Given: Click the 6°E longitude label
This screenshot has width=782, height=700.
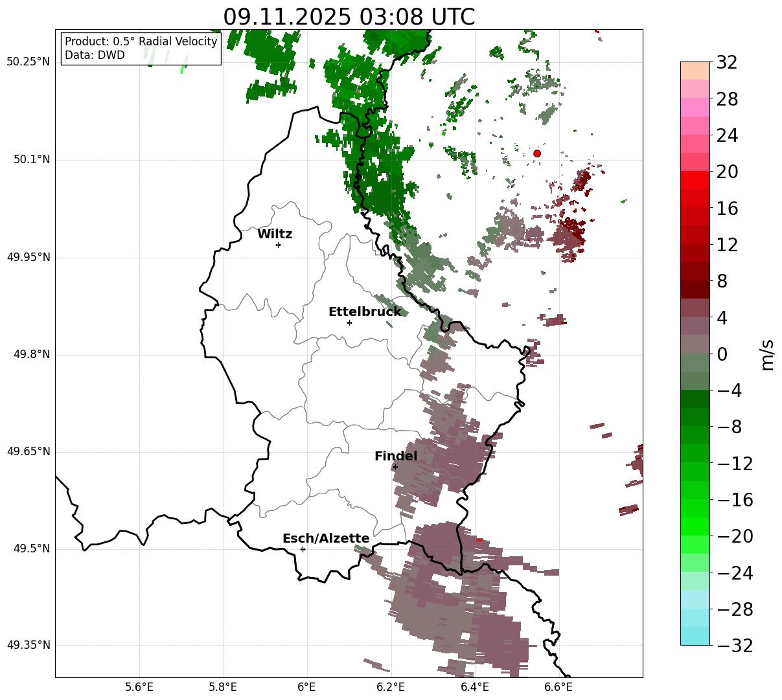Looking at the screenshot, I should (x=306, y=688).
